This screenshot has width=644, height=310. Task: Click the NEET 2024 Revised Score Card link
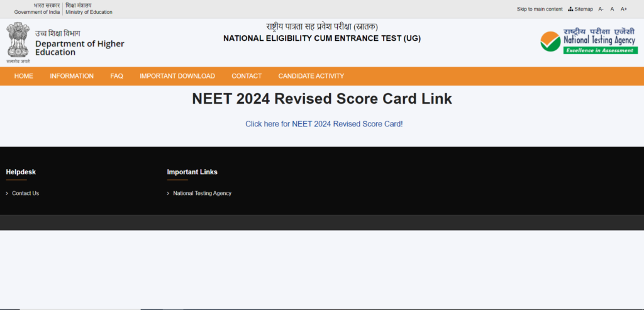tap(324, 124)
